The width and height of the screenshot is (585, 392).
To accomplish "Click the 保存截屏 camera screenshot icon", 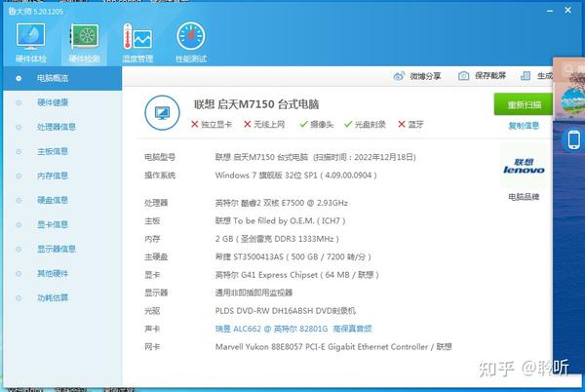I will pyautogui.click(x=463, y=76).
